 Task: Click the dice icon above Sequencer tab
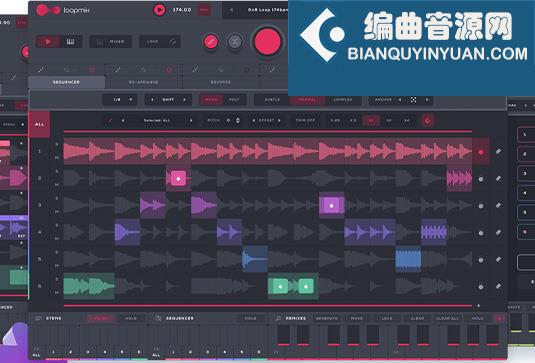tap(67, 70)
